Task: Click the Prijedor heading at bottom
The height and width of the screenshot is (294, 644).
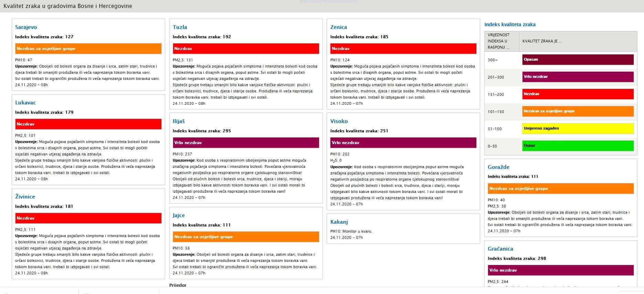Action: click(178, 285)
